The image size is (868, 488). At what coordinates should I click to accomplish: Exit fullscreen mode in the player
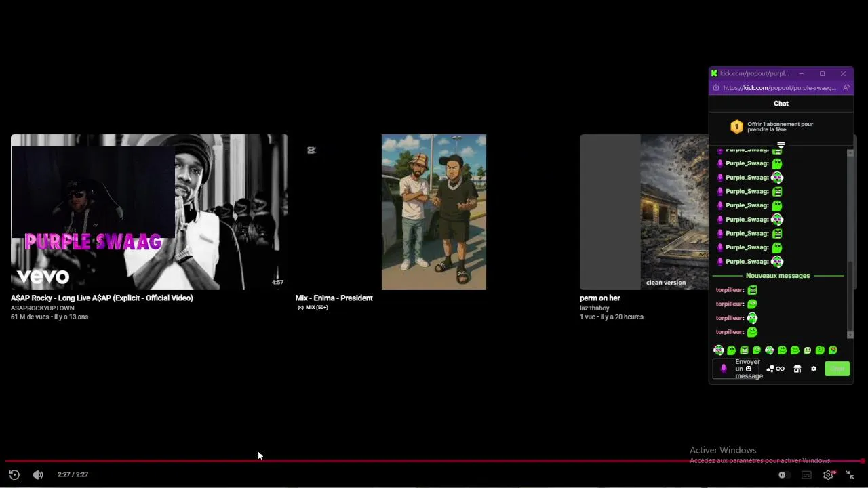click(850, 475)
